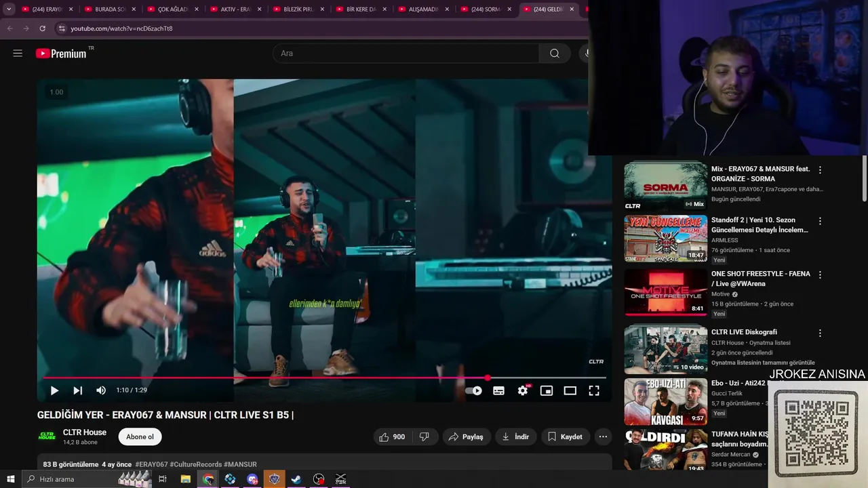Enter fullscreen mode
The image size is (868, 488).
(594, 390)
